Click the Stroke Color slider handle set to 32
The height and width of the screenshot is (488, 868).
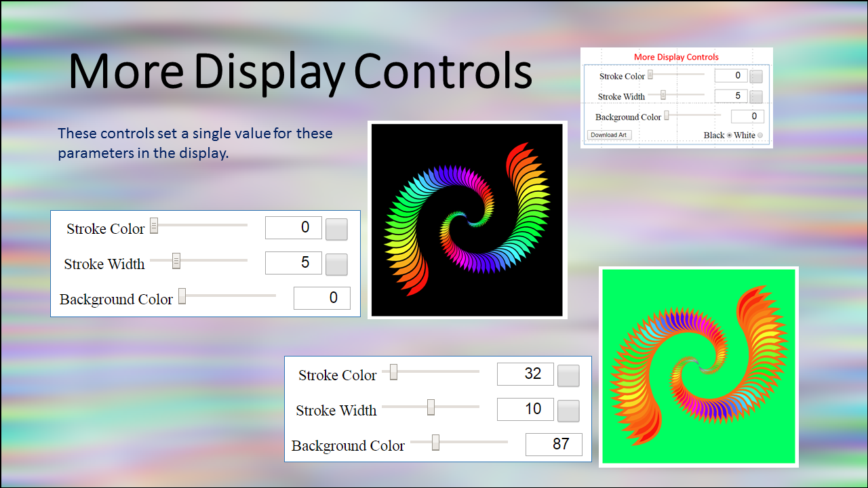coord(393,372)
